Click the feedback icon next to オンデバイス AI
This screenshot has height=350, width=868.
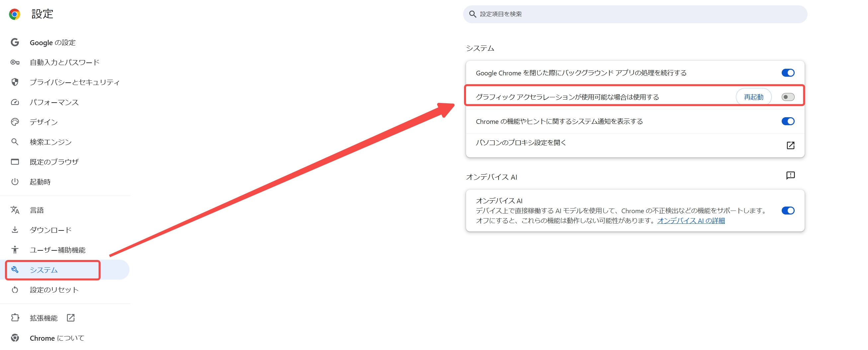click(791, 175)
